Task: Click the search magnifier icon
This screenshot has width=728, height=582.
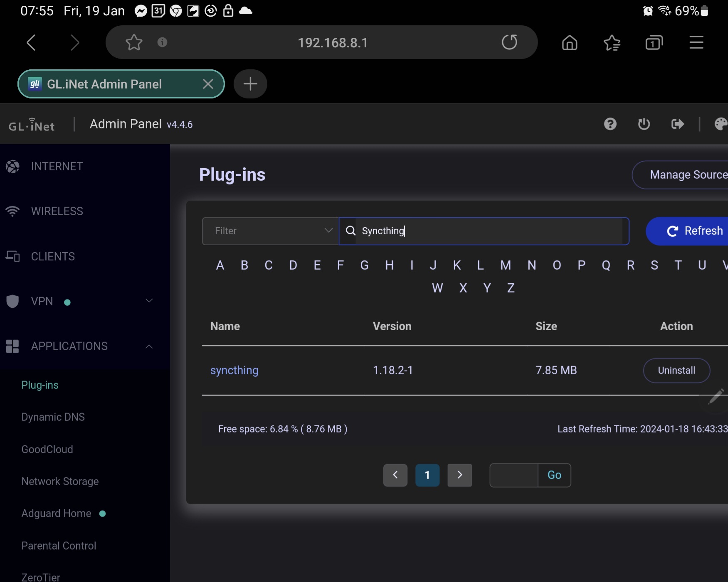Action: pos(350,231)
